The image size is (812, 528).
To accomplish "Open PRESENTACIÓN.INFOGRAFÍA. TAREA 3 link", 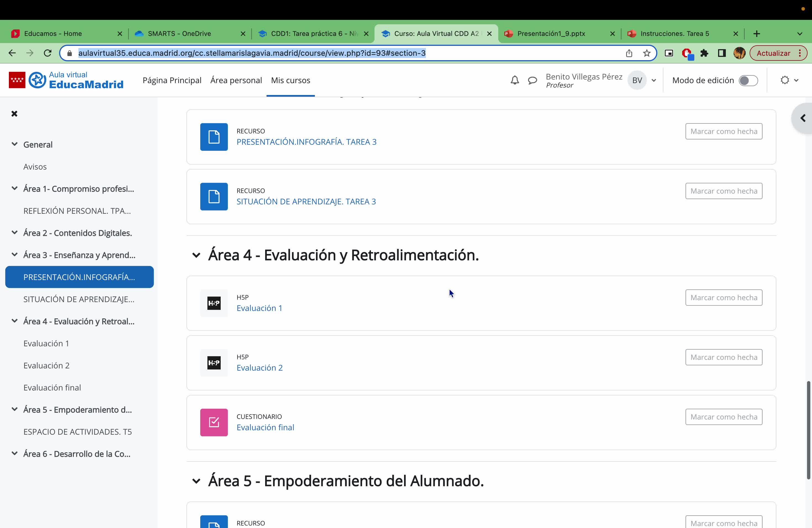I will tap(306, 142).
